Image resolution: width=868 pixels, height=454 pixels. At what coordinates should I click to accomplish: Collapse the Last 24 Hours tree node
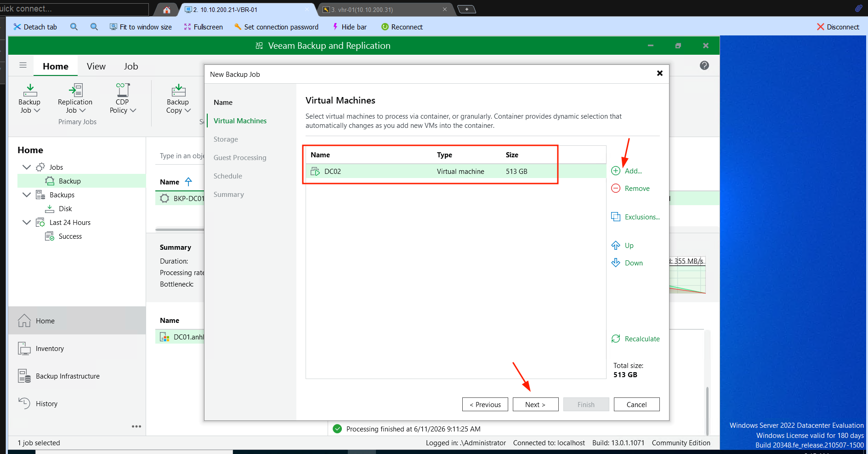[x=27, y=222]
